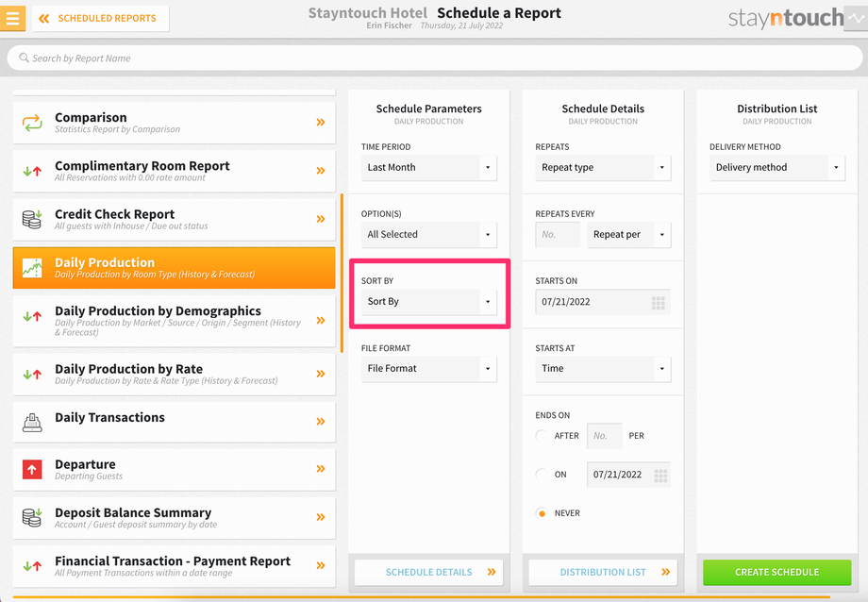The image size is (868, 602).
Task: Click the report list vertical scrollbar
Action: [342, 273]
